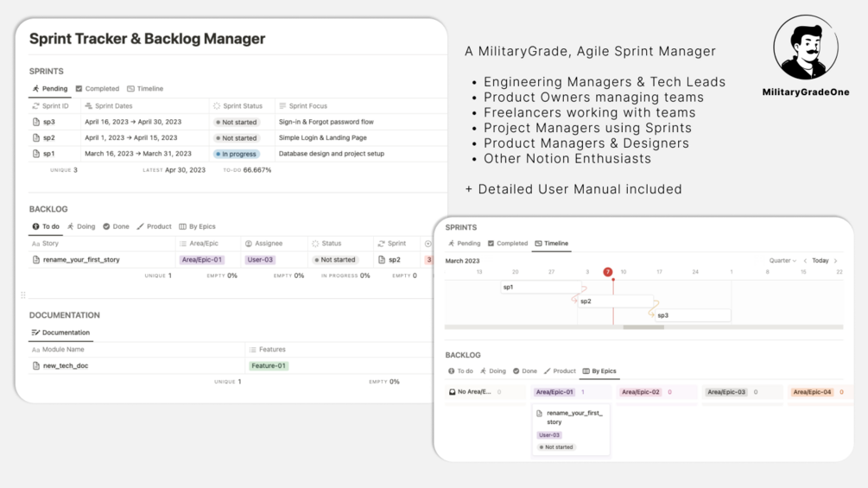
Task: Go to previous timeline period arrow
Action: [805, 261]
